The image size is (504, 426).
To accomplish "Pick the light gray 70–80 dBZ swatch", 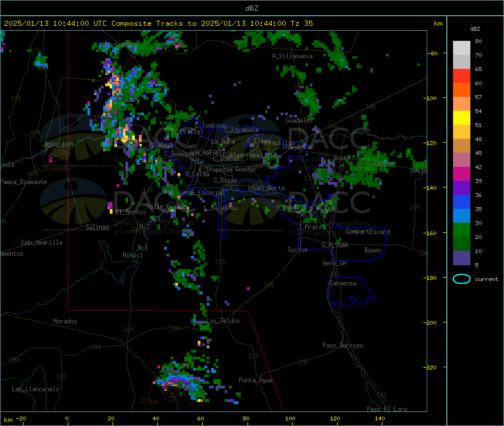I will [x=461, y=48].
